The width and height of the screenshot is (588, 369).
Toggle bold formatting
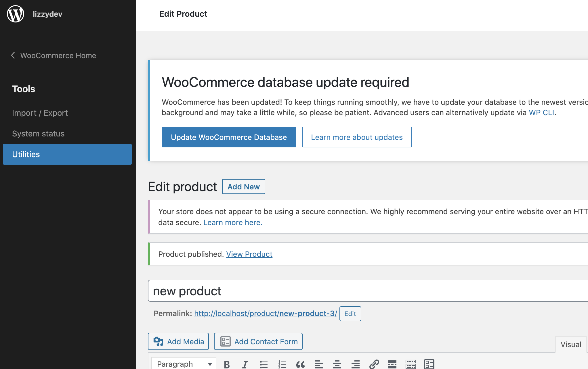[227, 364]
